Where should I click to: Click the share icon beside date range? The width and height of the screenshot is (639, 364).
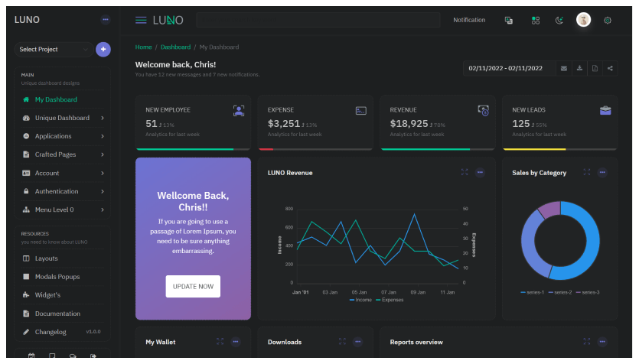point(610,68)
